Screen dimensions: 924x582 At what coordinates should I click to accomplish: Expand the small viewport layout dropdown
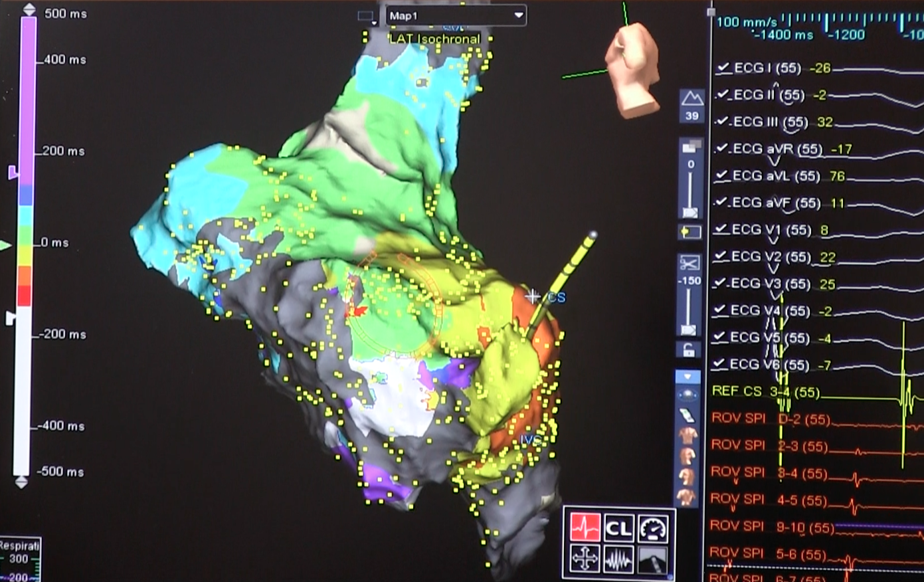[367, 17]
